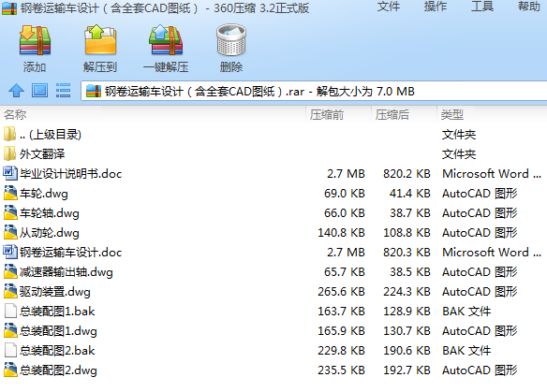This screenshot has width=547, height=392.
Task: Click BAK 文件 type of 总装配图1.bak
Action: pos(466,311)
